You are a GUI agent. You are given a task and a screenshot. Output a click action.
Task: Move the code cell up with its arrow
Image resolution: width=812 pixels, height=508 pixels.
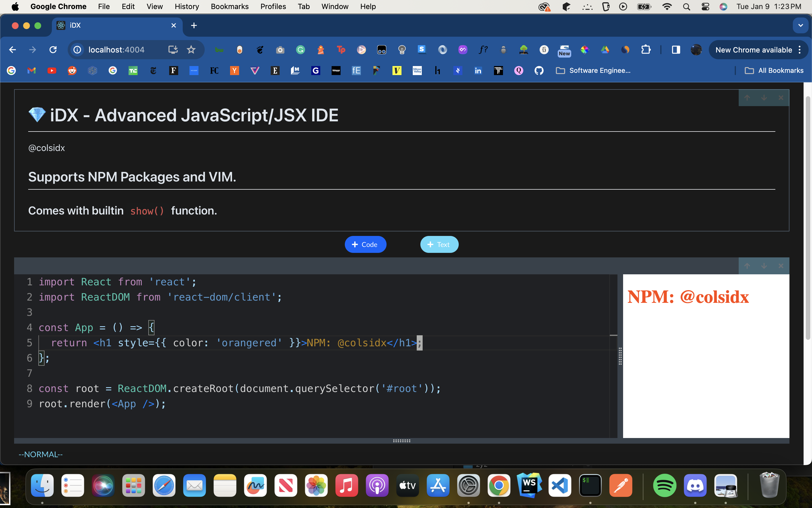[x=747, y=266]
